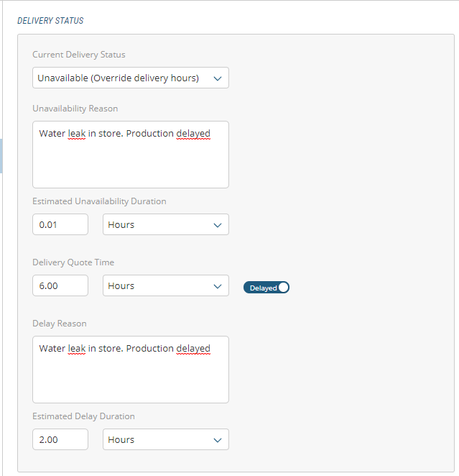
Task: Click the Estimated Unavailability Duration 0.01 field
Action: click(60, 224)
